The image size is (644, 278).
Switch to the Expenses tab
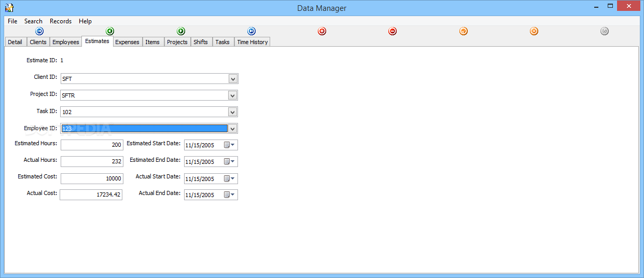[x=127, y=42]
